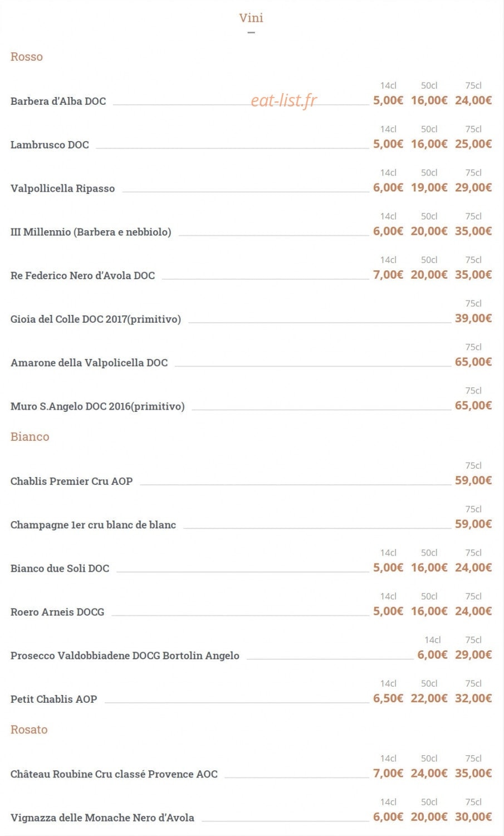The width and height of the screenshot is (504, 836).
Task: Click Petit Chablis AOP 50cl price 22,00€
Action: (429, 698)
